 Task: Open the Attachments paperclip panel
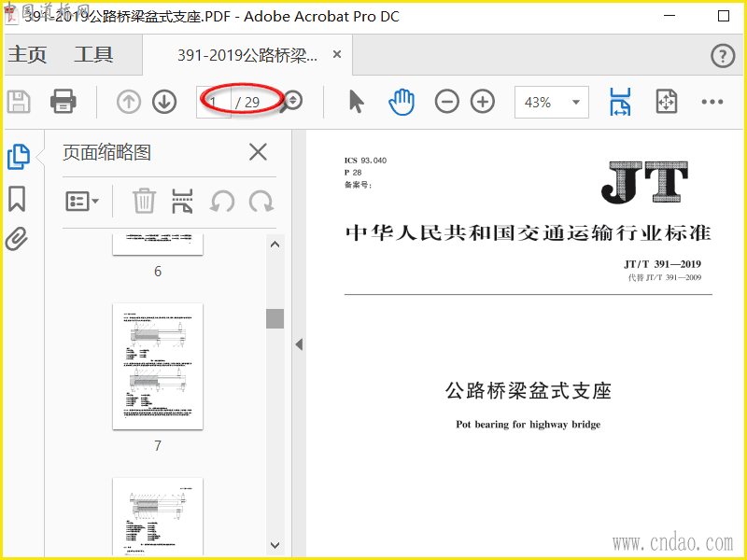tap(17, 239)
